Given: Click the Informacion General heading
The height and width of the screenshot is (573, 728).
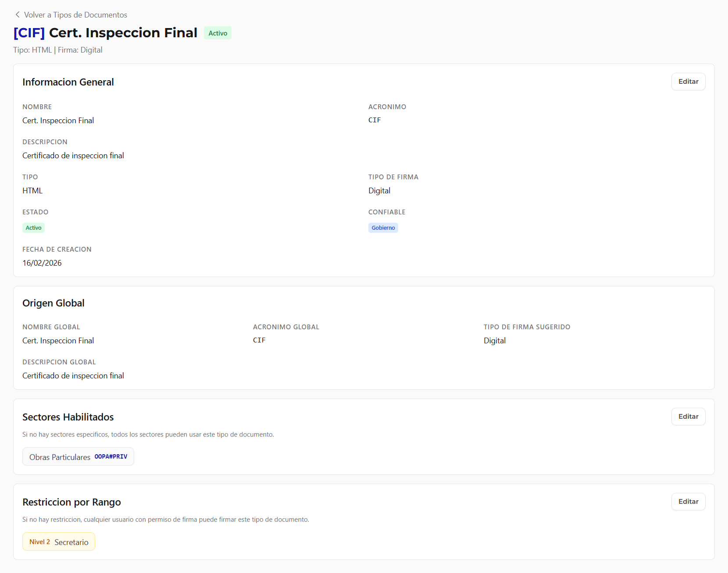Looking at the screenshot, I should point(68,82).
